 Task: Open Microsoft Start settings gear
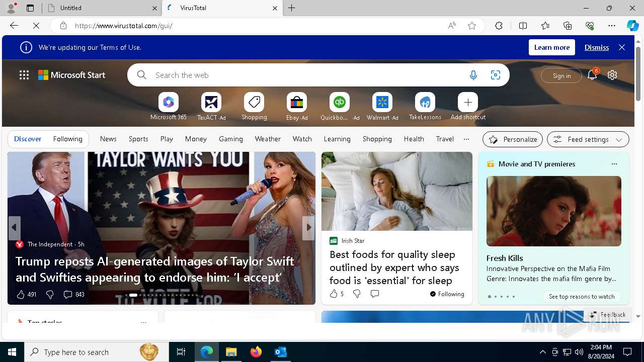pyautogui.click(x=612, y=75)
